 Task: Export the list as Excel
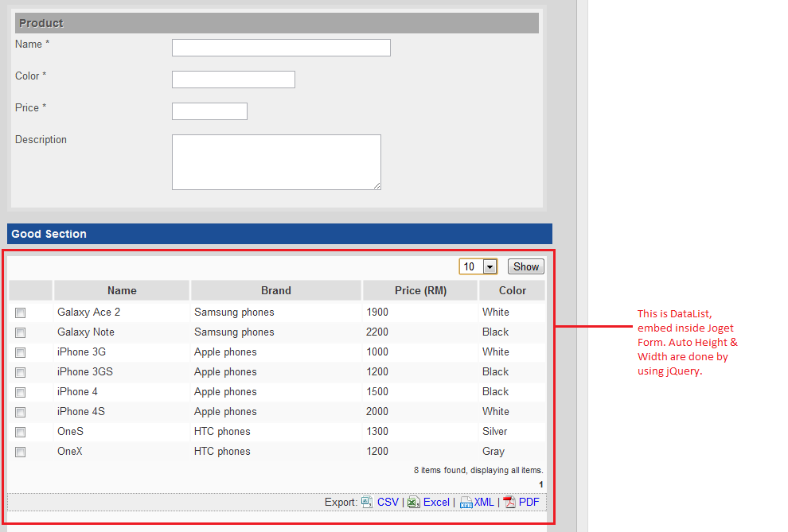coord(436,502)
